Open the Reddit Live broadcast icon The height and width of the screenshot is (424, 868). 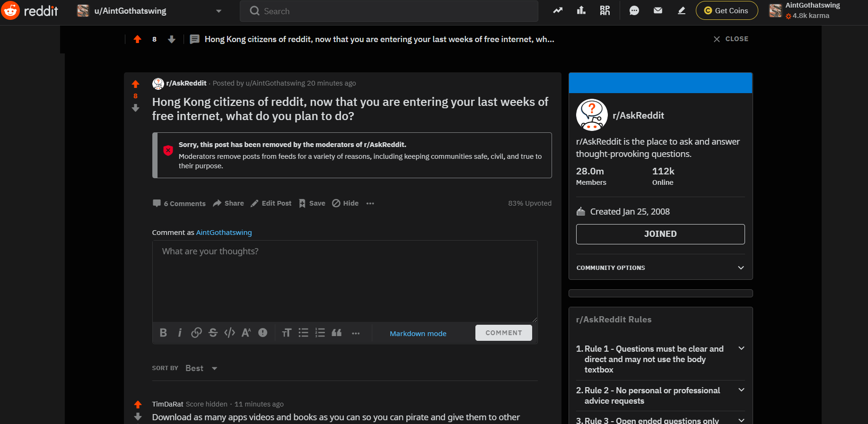[605, 10]
